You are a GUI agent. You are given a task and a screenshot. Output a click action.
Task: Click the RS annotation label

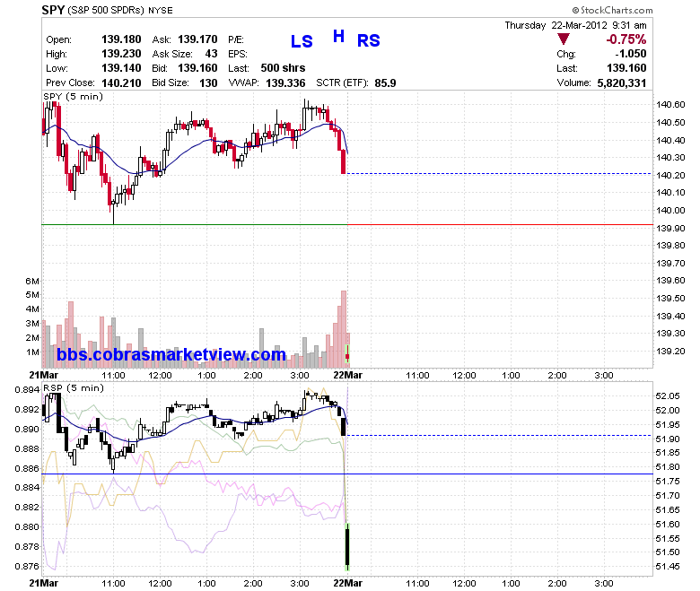click(x=368, y=40)
